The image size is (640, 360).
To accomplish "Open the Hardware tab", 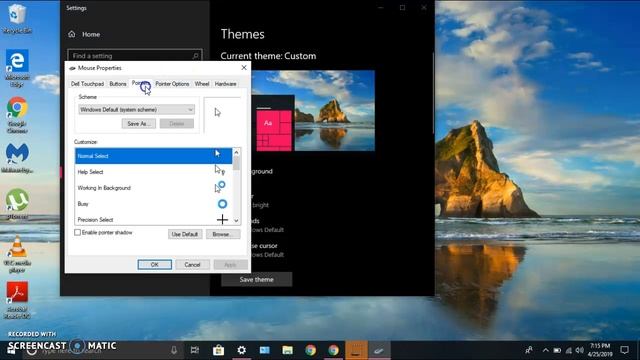I will point(225,84).
